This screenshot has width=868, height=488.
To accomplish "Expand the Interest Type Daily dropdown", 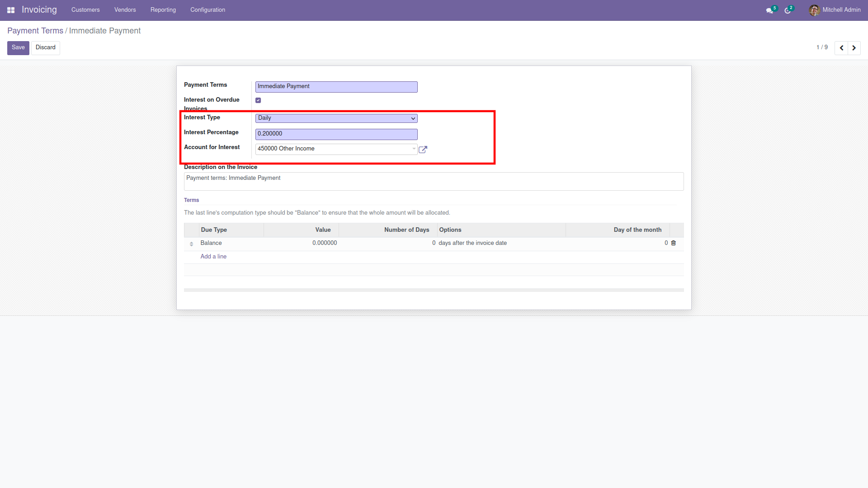I will click(336, 118).
